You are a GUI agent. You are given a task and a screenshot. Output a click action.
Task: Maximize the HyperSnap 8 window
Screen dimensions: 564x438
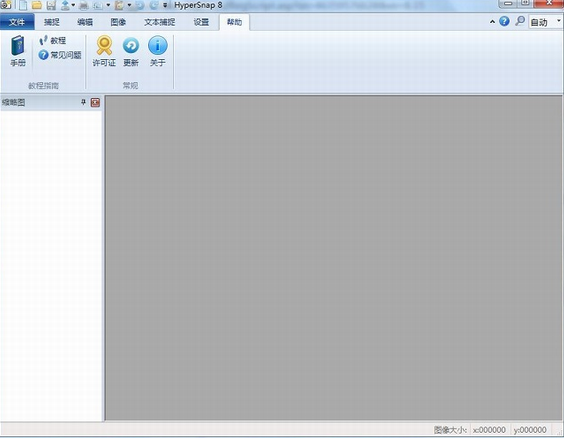[525, 3]
